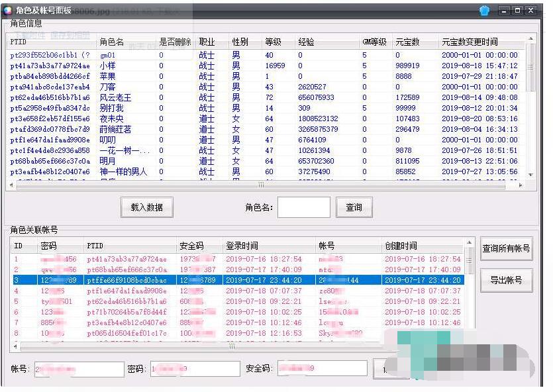The image size is (553, 392).
Task: Click the 导出帐号 button
Action: tap(506, 280)
